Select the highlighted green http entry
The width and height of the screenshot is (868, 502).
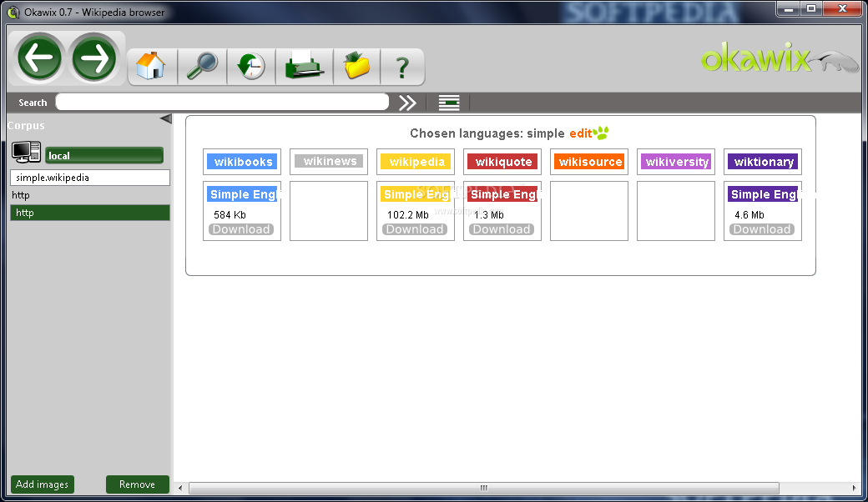click(89, 213)
